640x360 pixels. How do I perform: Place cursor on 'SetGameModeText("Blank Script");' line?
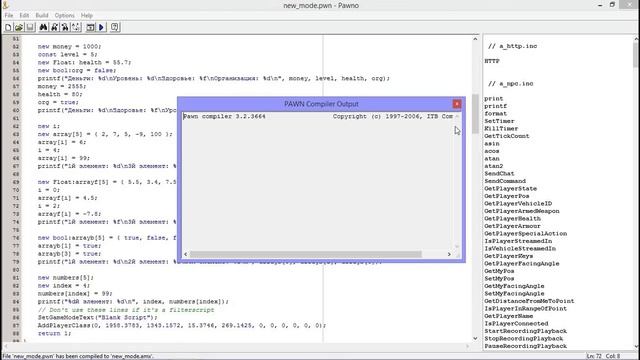coord(98,318)
